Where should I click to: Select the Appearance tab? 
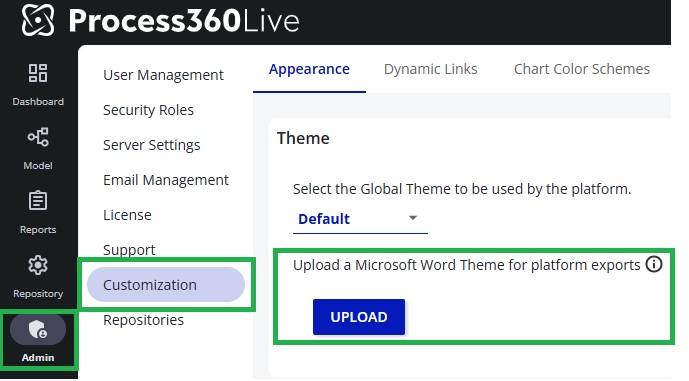(309, 69)
